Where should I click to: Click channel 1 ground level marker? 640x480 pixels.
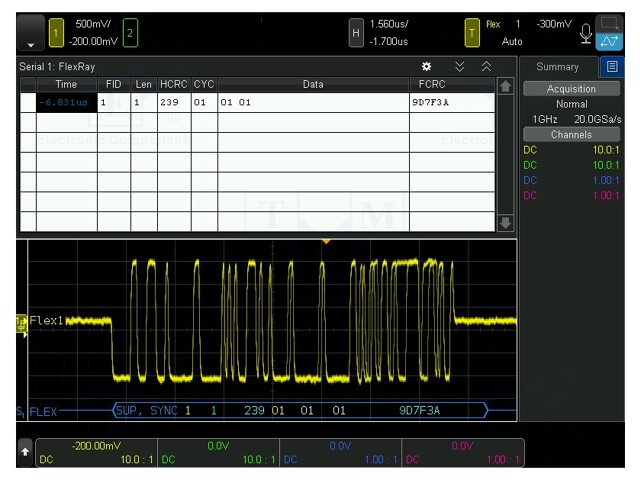point(21,325)
